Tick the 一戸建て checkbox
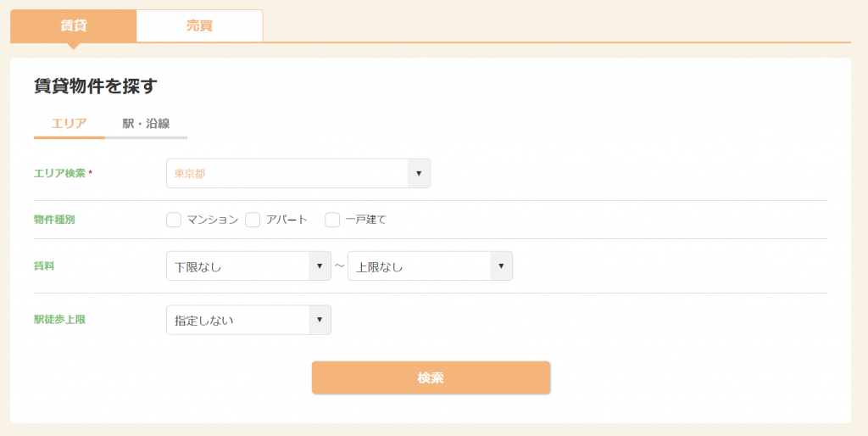868x436 pixels. click(x=332, y=220)
